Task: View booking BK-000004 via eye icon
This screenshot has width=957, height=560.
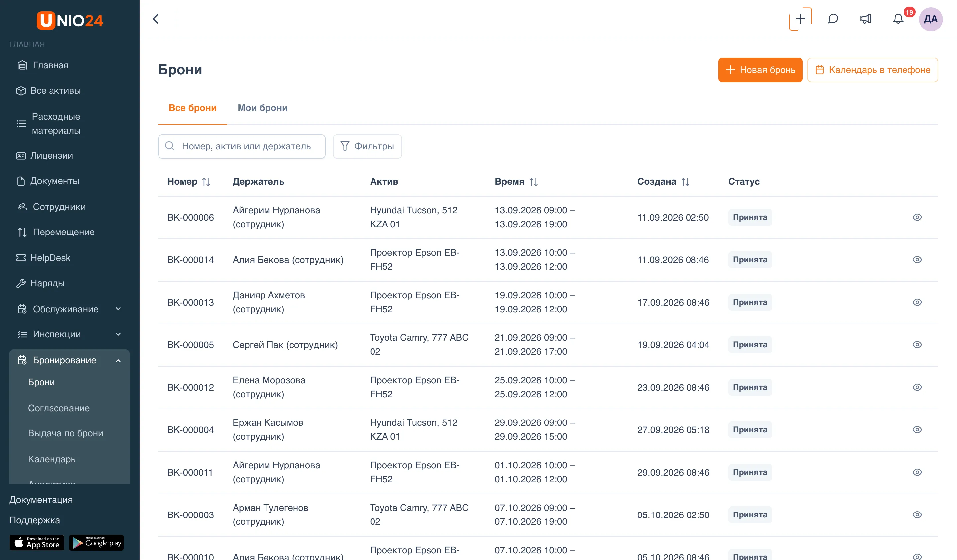Action: coord(917,430)
